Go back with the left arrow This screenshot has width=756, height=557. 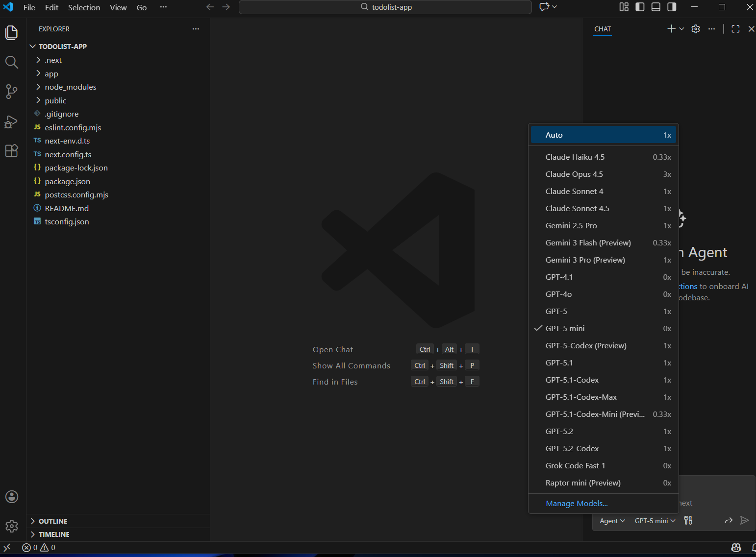(210, 7)
